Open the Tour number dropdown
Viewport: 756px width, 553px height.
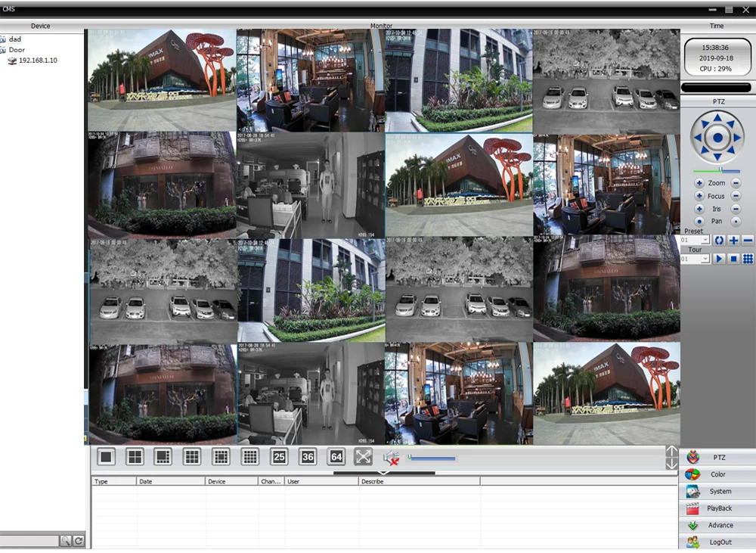(x=695, y=259)
